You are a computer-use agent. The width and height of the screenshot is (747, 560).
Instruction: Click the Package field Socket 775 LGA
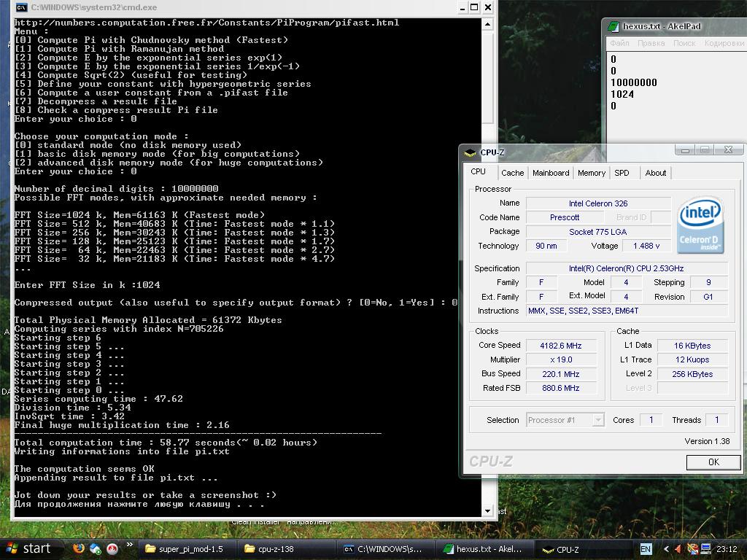click(x=598, y=232)
